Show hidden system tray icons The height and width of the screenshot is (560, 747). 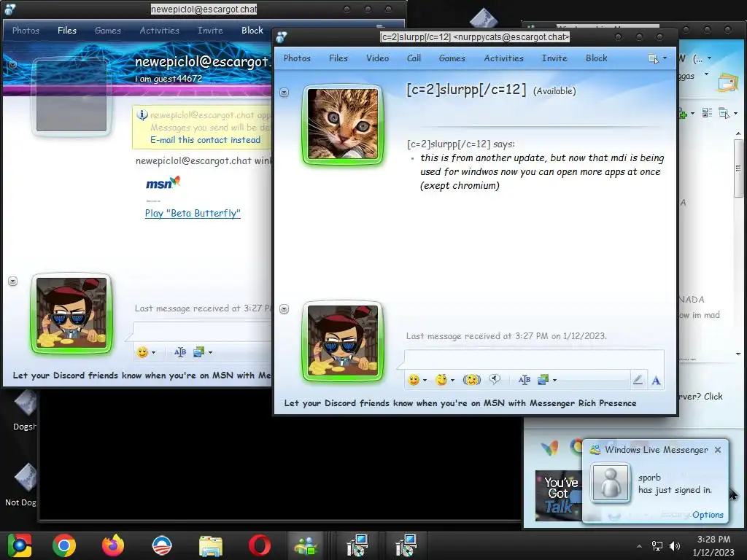click(639, 545)
